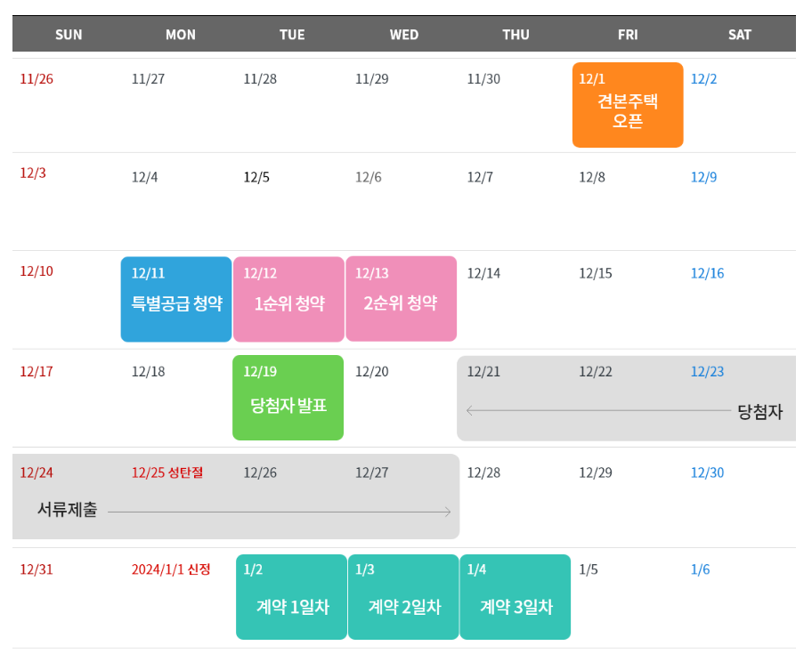Viewport: 812px width, 662px height.
Task: Select the date 12/26
Action: 260,472
